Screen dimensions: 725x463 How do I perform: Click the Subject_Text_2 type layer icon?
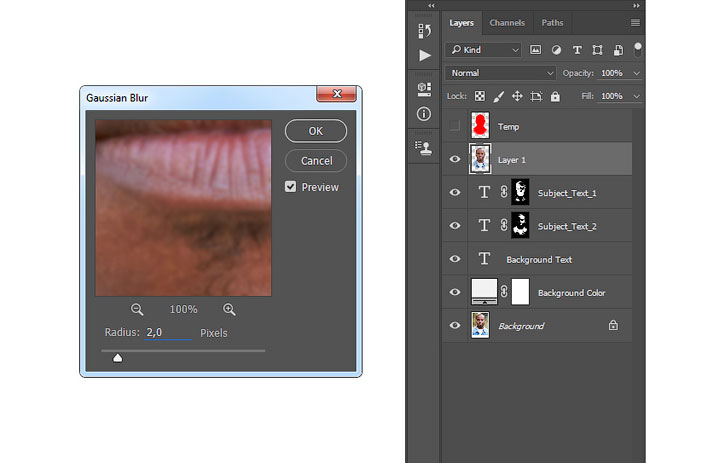click(x=484, y=225)
